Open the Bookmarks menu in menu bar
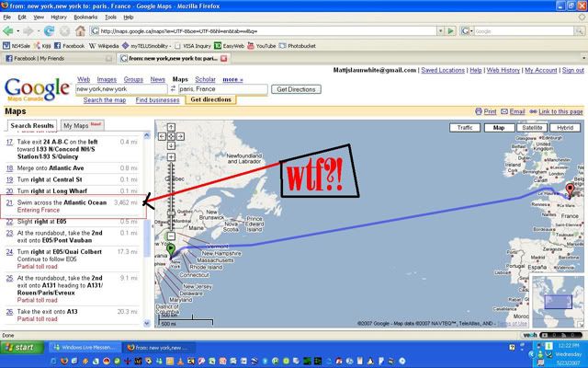This screenshot has height=368, width=588. click(x=85, y=17)
